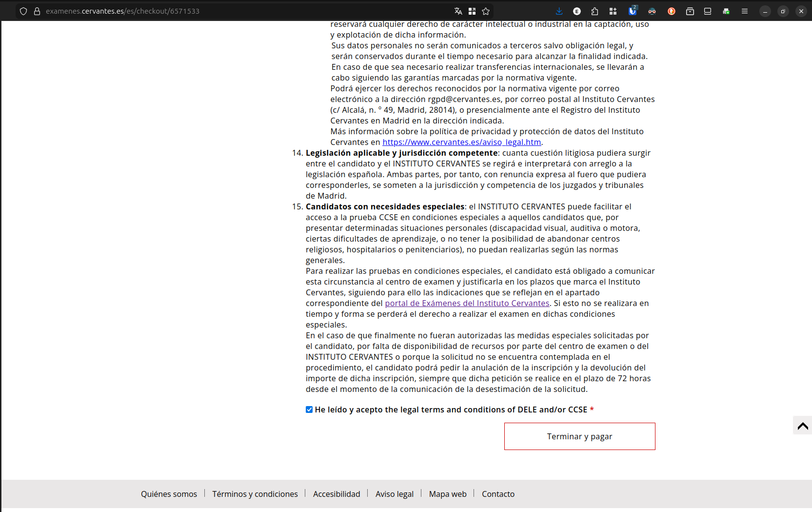Viewport: 812px width, 512px height.
Task: Open the sidebar panel icon
Action: [x=708, y=11]
